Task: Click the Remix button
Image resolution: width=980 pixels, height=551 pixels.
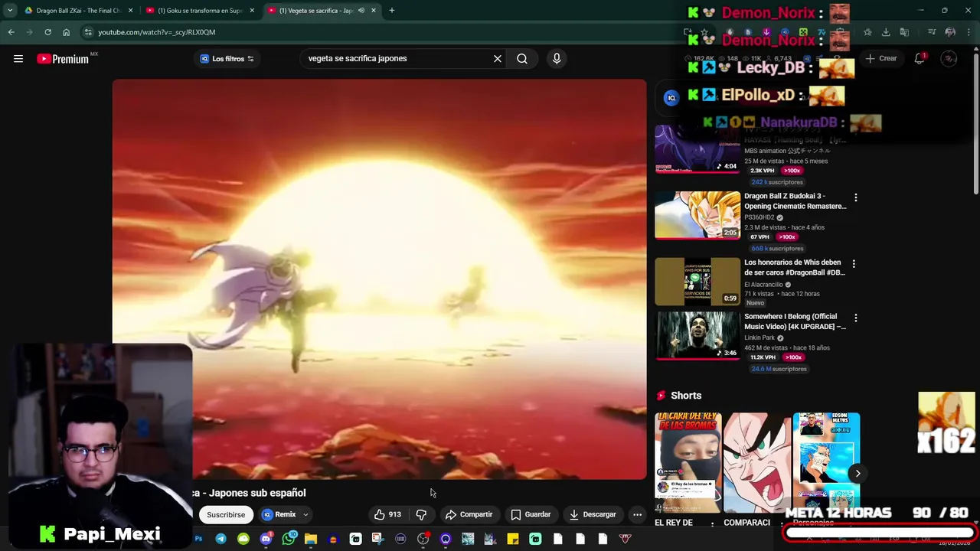Action: (x=279, y=514)
